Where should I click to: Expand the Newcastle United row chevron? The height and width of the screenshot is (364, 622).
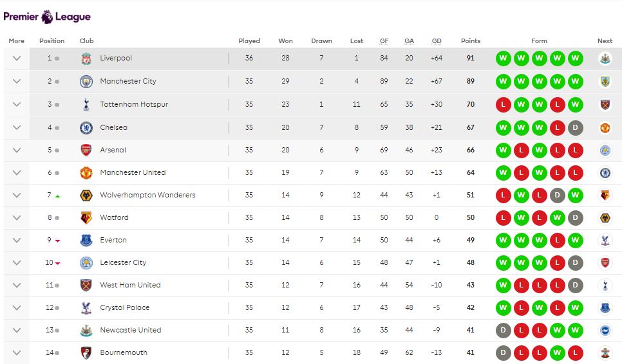point(17,330)
